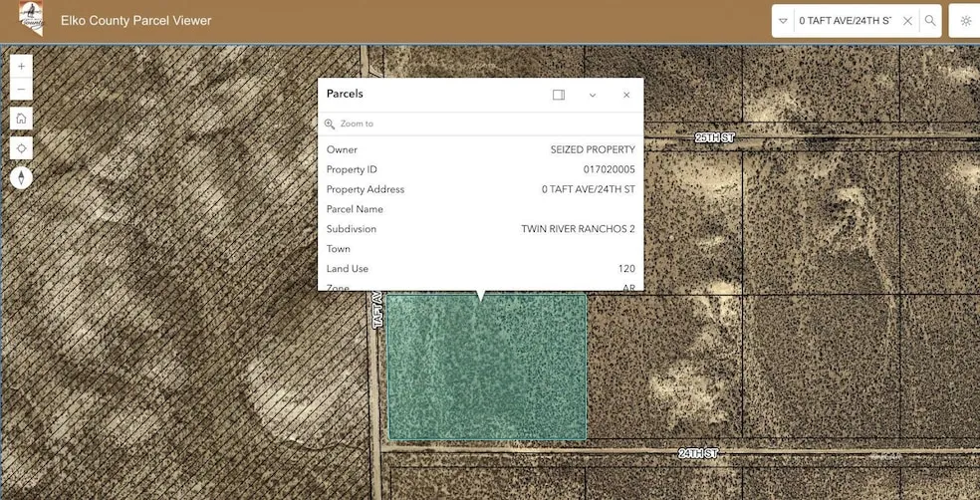Click the Parcels popup title
Image resolution: width=980 pixels, height=500 pixels.
345,94
